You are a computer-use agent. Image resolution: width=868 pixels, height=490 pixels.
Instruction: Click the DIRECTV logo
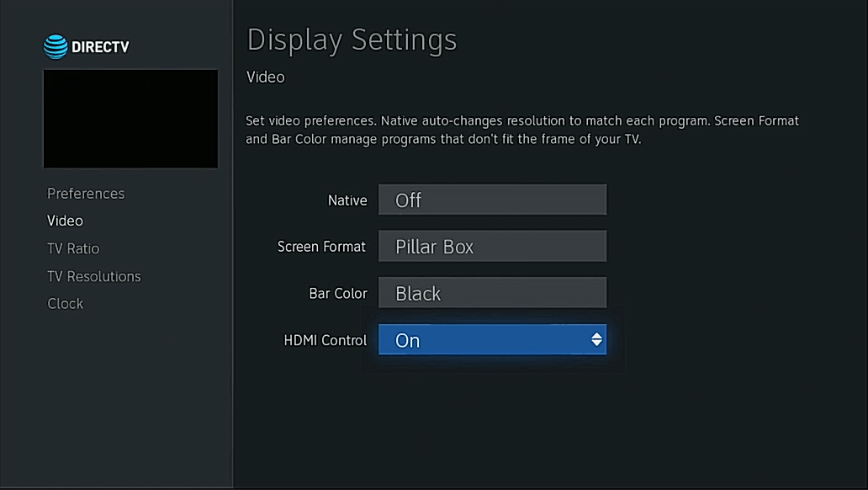[x=87, y=46]
